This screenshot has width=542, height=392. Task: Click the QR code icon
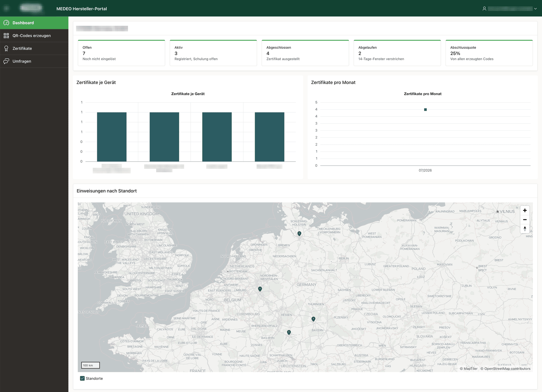tap(6, 36)
